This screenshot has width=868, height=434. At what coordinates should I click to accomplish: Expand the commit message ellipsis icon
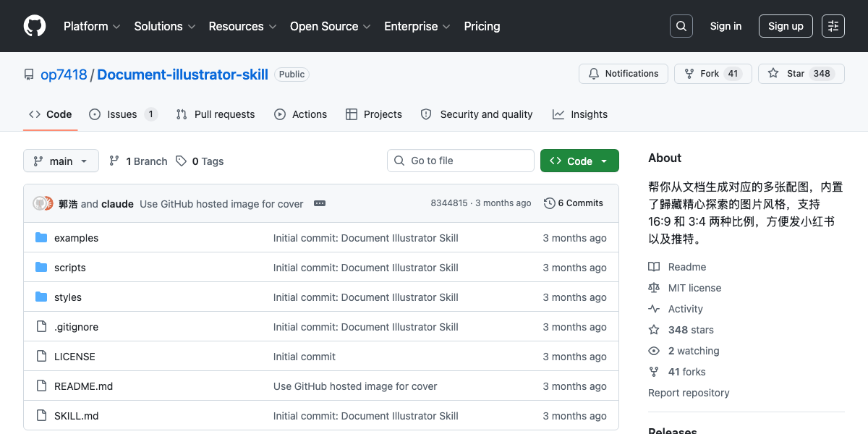320,204
